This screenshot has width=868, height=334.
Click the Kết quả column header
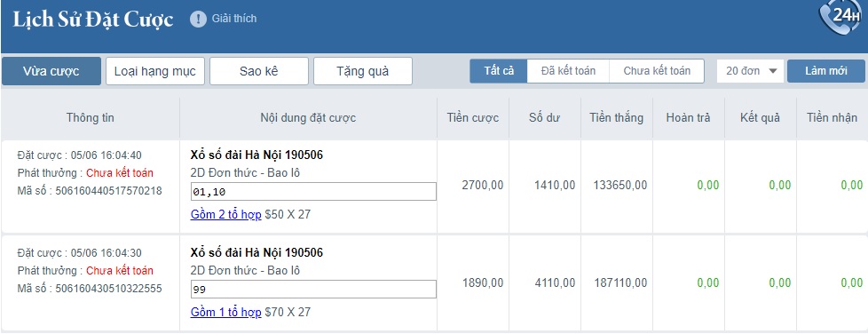click(x=760, y=117)
